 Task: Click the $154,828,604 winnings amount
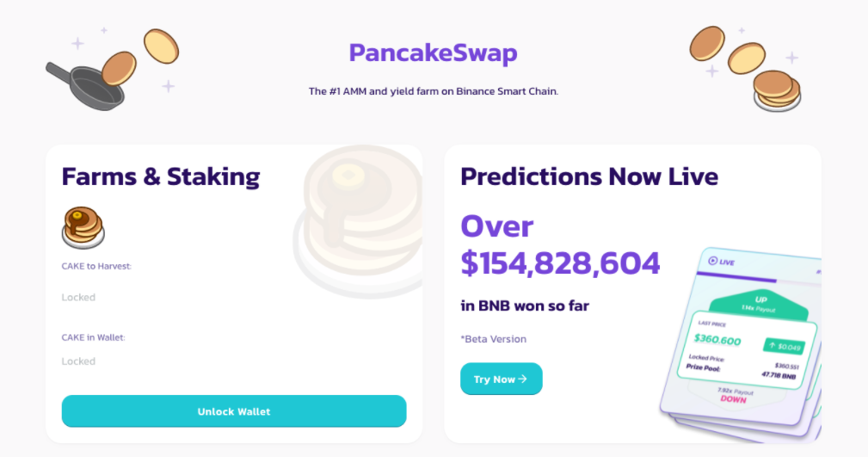[560, 263]
